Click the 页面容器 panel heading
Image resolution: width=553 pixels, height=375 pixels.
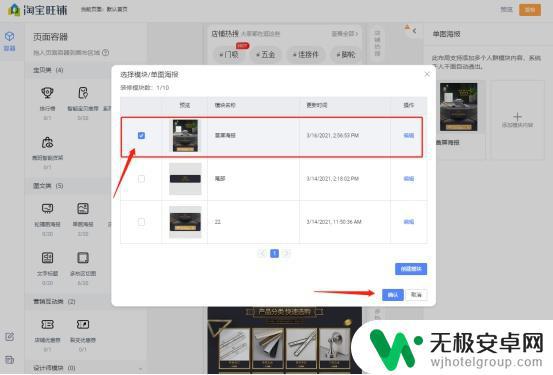[x=50, y=37]
